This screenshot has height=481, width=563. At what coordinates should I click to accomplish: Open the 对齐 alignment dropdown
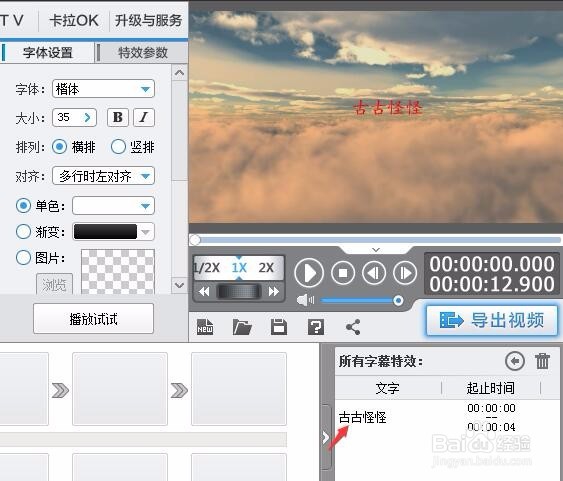(x=103, y=176)
